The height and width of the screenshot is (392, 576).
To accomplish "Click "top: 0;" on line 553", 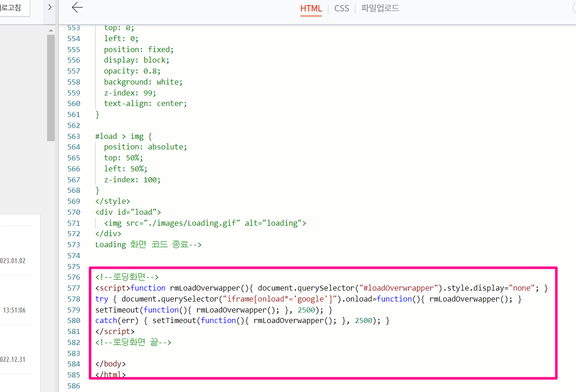I will point(119,28).
